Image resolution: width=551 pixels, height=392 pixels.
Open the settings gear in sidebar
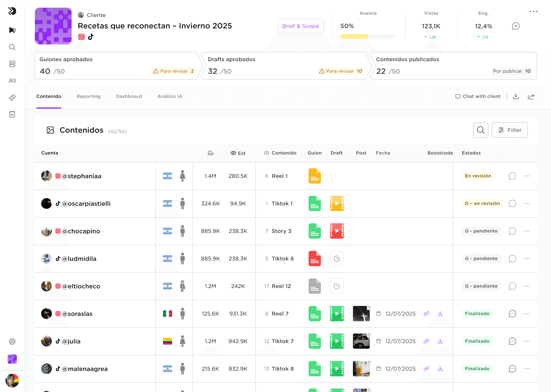pos(12,341)
